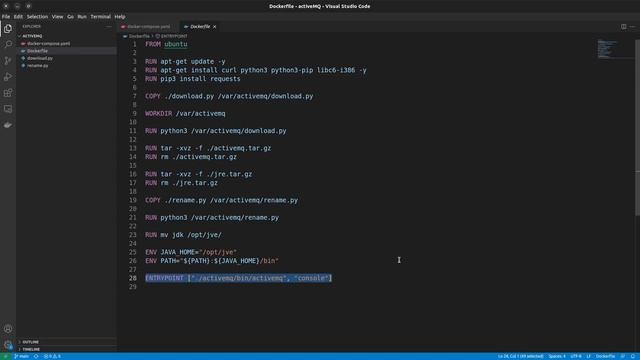Select the Dockerfile editor tab

200,27
